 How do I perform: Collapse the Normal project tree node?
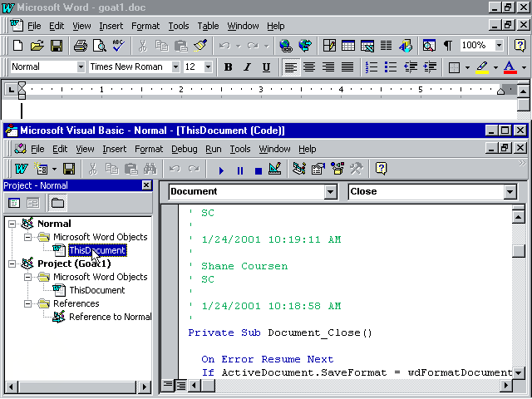12,224
